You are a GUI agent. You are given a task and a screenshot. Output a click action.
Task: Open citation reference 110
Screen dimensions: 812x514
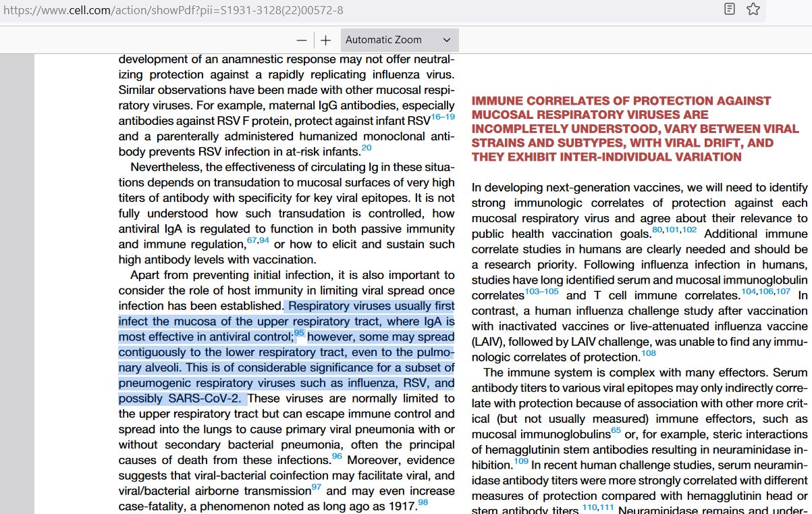pyautogui.click(x=589, y=507)
